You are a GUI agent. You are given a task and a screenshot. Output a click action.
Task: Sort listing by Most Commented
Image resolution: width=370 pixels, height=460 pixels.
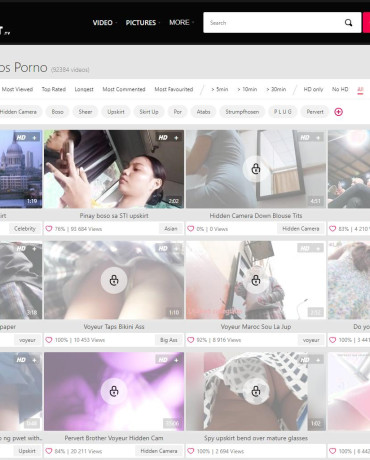(x=124, y=89)
